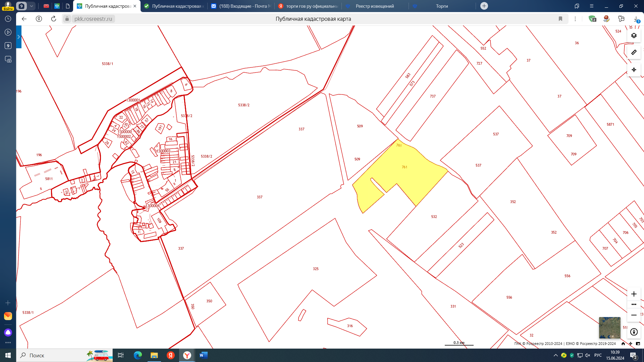The image size is (644, 362).
Task: Expand the left blue side panel arrow
Action: 19,37
